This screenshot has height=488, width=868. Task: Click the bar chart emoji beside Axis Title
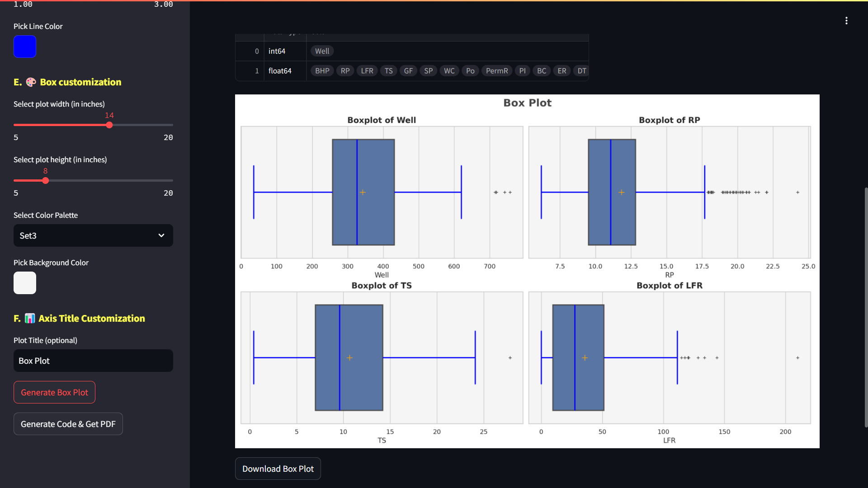point(30,319)
